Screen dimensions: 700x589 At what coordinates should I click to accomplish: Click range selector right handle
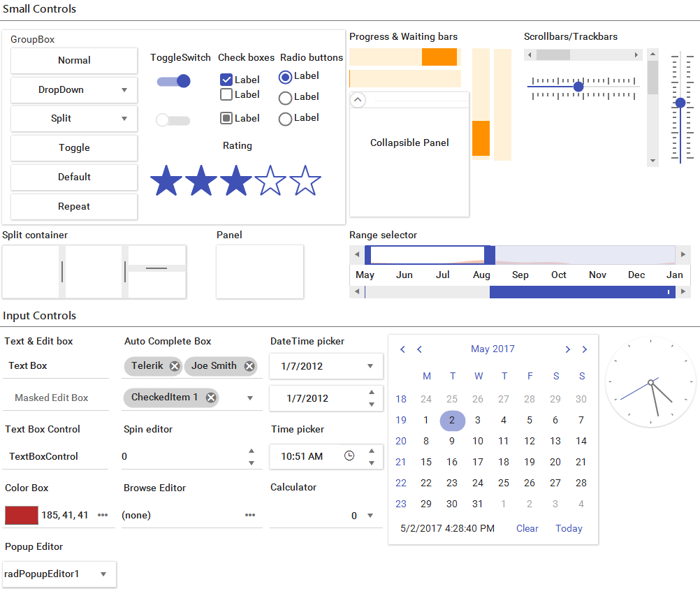tap(490, 255)
